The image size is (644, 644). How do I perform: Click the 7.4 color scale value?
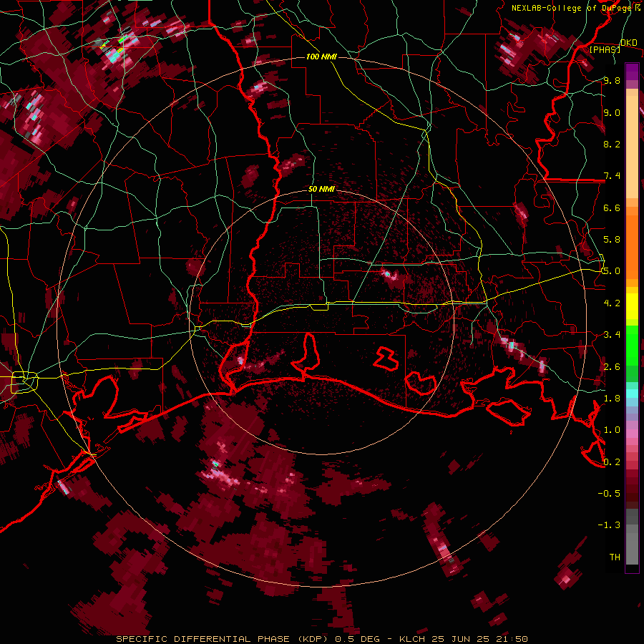(x=612, y=176)
